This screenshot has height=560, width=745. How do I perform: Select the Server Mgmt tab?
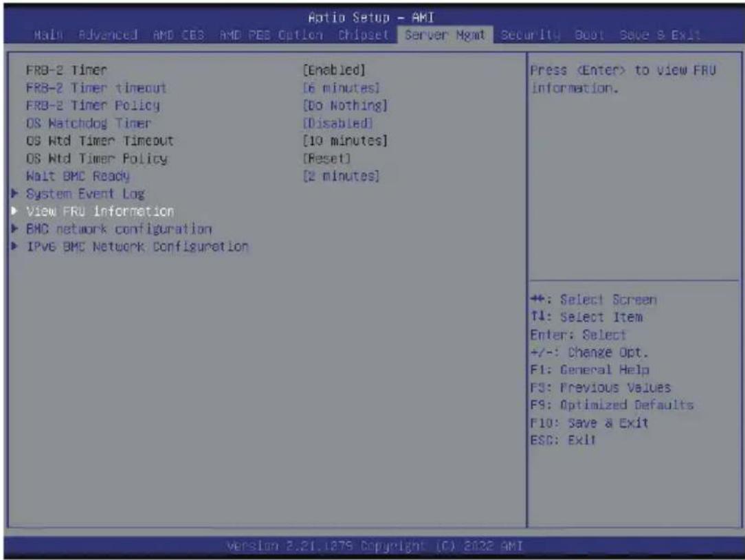(445, 34)
